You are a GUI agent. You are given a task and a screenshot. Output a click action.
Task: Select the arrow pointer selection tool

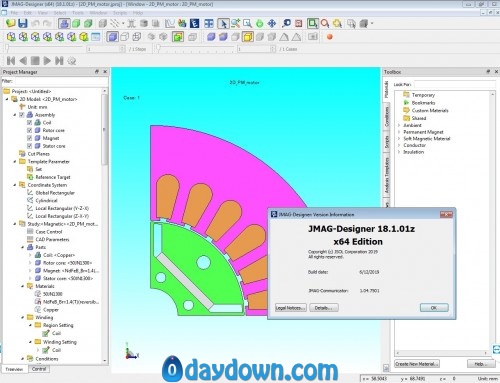[223, 23]
